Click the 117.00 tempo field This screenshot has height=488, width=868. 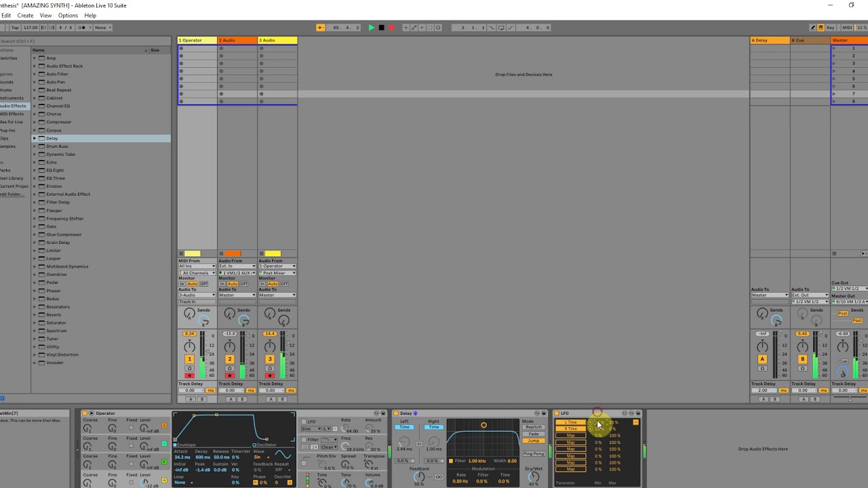(x=31, y=28)
